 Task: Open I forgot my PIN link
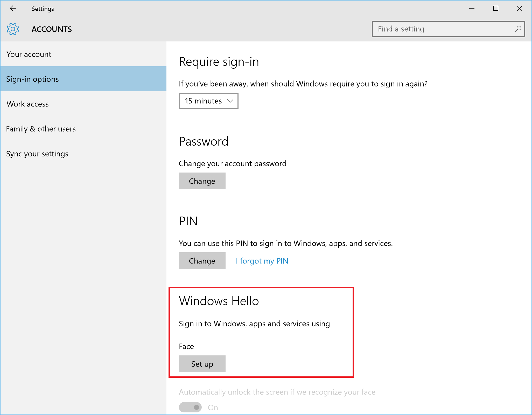click(262, 261)
